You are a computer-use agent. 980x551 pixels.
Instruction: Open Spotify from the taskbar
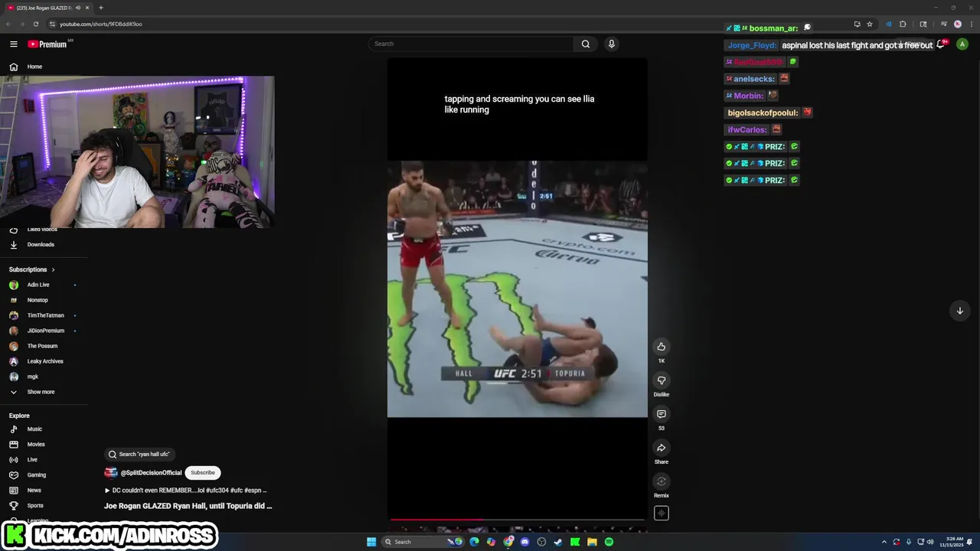(609, 542)
